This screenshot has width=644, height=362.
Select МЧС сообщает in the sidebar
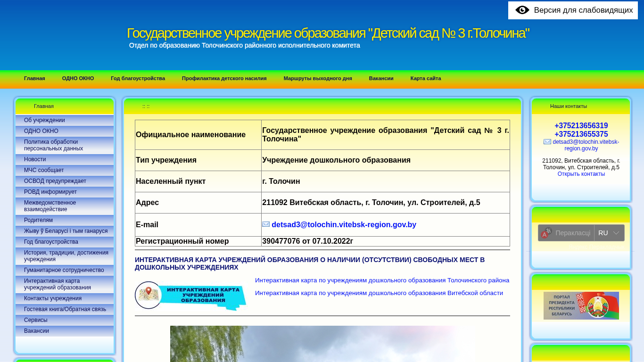click(44, 170)
